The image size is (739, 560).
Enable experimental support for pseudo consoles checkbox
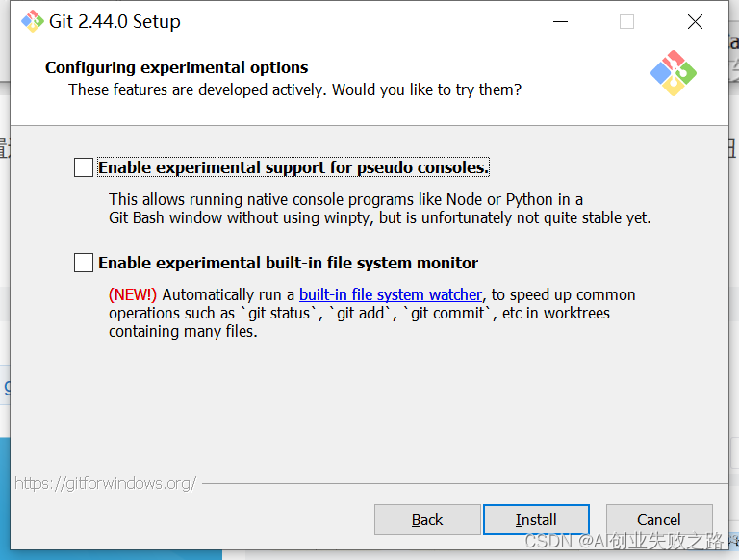click(84, 167)
